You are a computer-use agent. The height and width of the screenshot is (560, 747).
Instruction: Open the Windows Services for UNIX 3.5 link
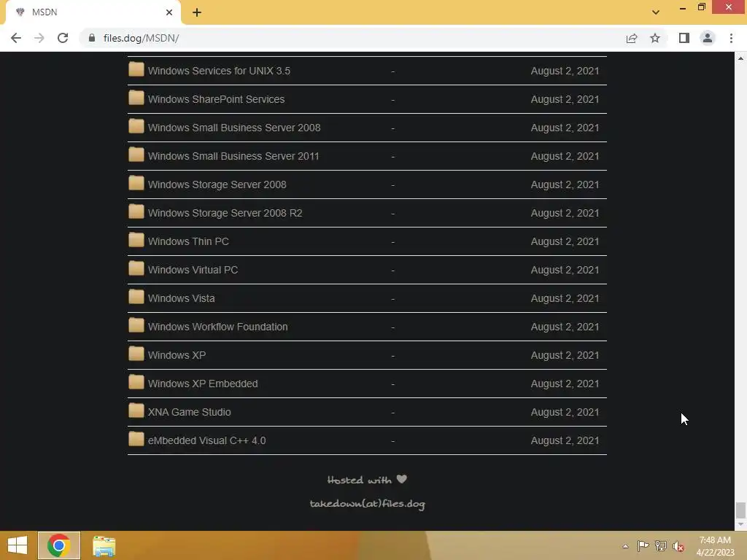point(219,71)
